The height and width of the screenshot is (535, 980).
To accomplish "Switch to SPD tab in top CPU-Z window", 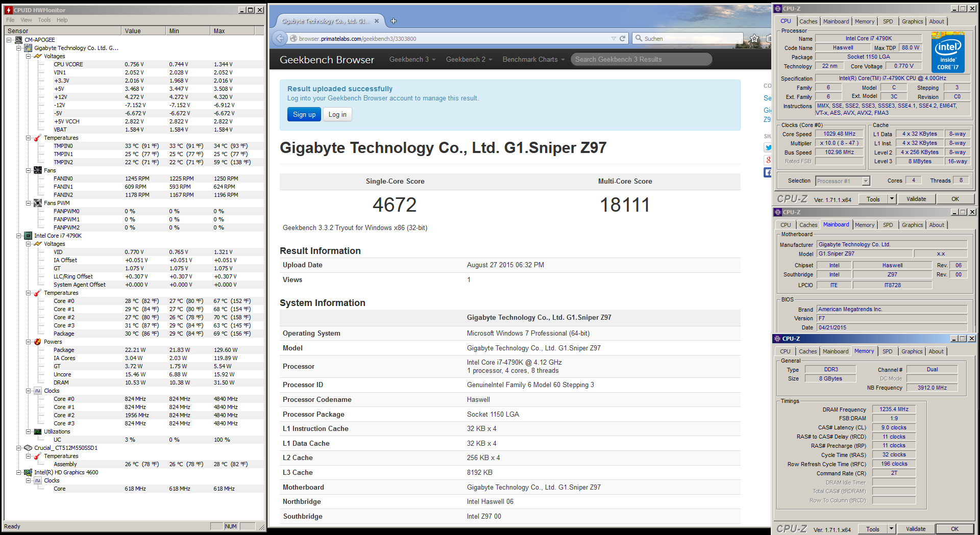I will [x=888, y=21].
